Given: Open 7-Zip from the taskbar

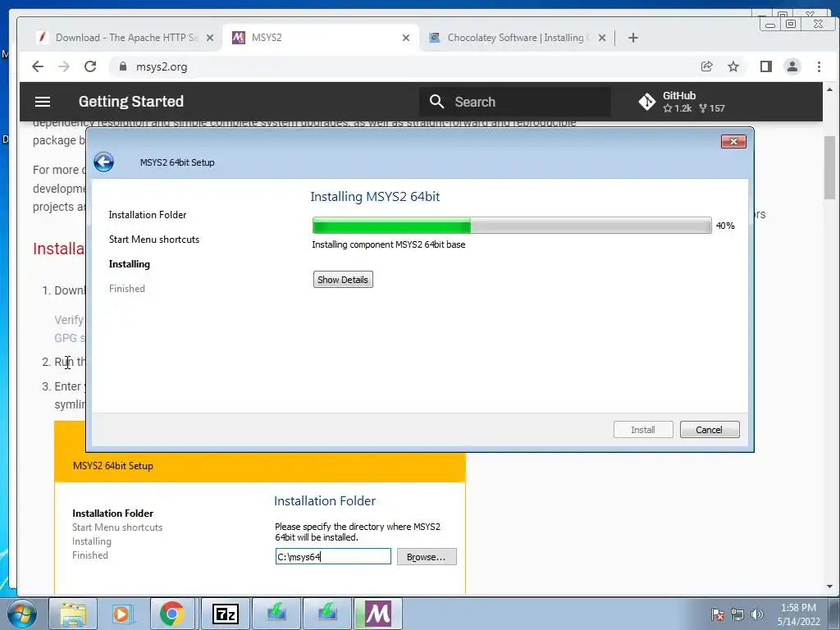Looking at the screenshot, I should click(225, 614).
